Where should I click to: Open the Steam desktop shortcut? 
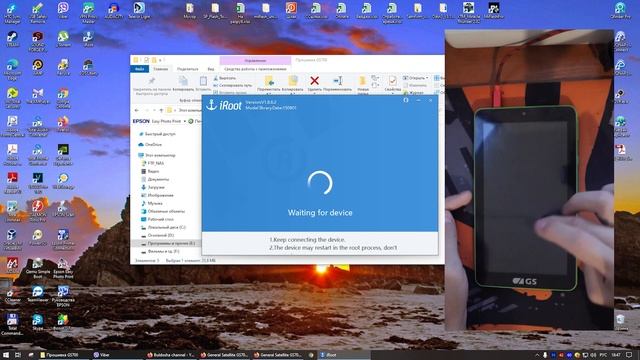coord(12,39)
